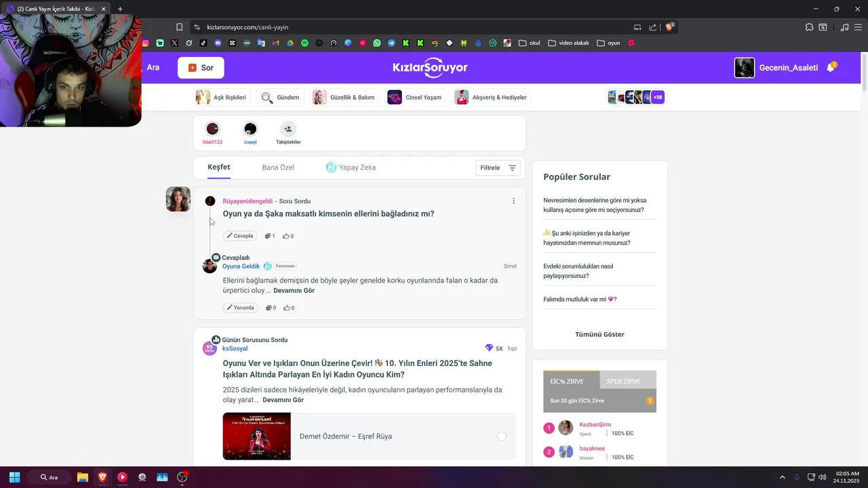Open the Rüyayenidengeldi username link
Screen dimensions: 868x488
(x=248, y=201)
